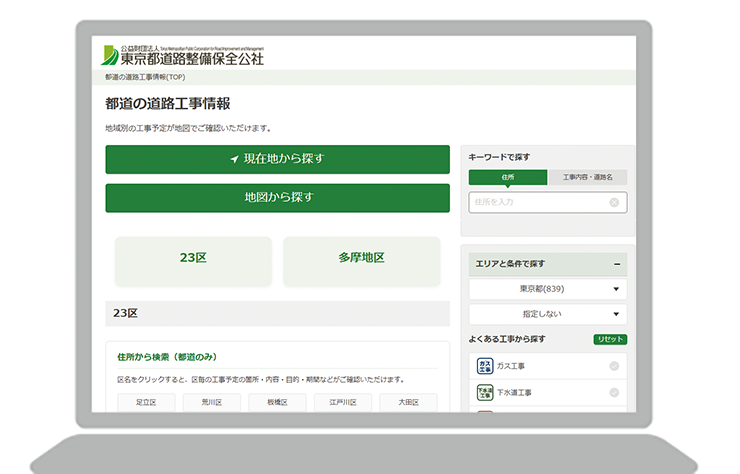
Task: Open the 東京都(839) area dropdown
Action: (x=547, y=289)
